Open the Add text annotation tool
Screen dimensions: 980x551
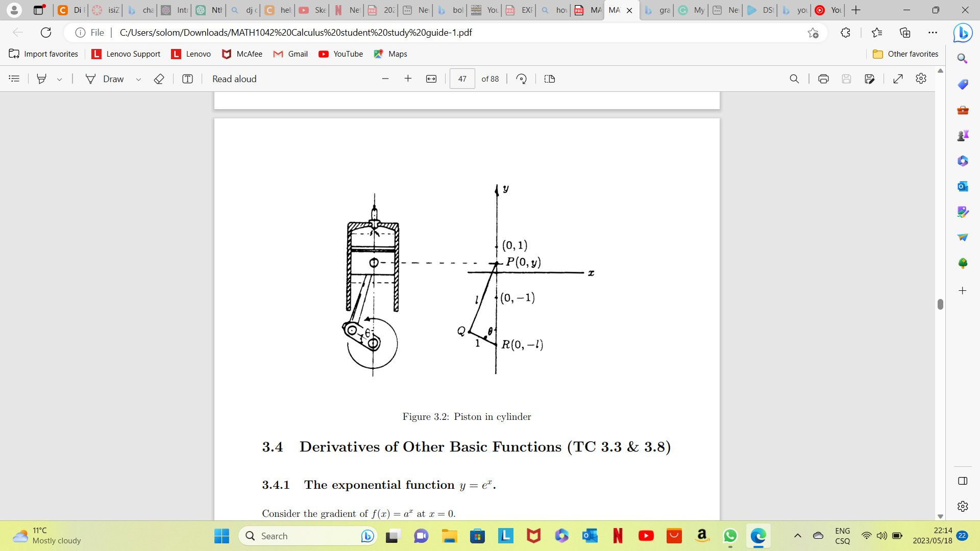pyautogui.click(x=187, y=79)
